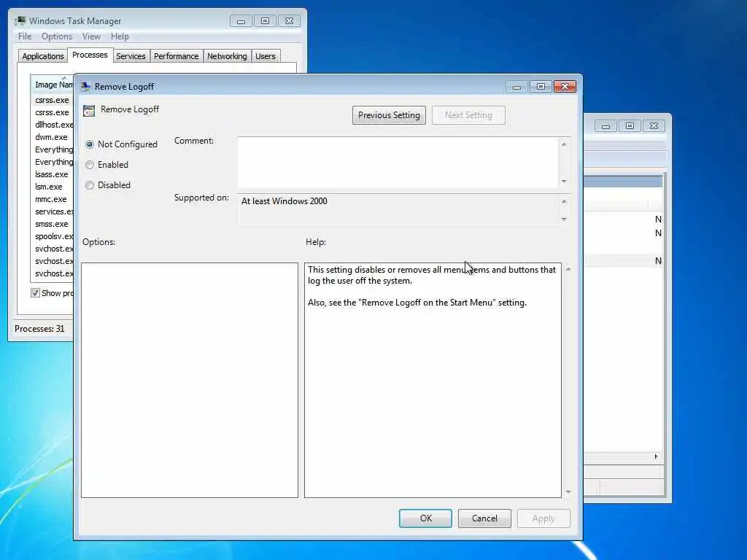Screen dimensions: 747x560
Task: Switch to the Users tab
Action: (x=266, y=56)
